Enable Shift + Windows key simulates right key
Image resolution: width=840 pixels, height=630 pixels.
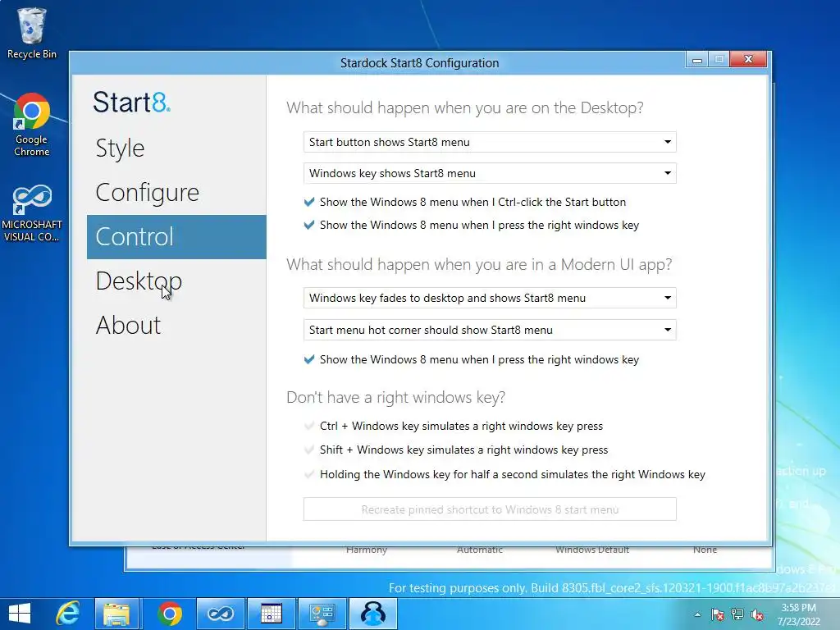point(309,450)
